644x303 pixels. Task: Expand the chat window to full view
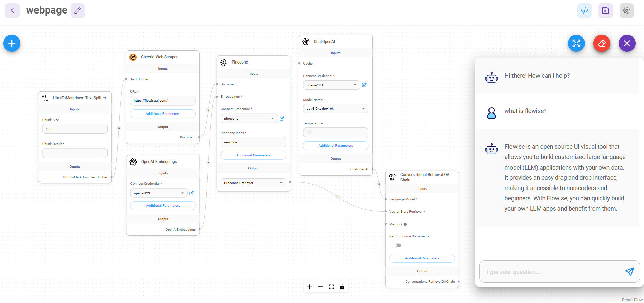click(576, 43)
